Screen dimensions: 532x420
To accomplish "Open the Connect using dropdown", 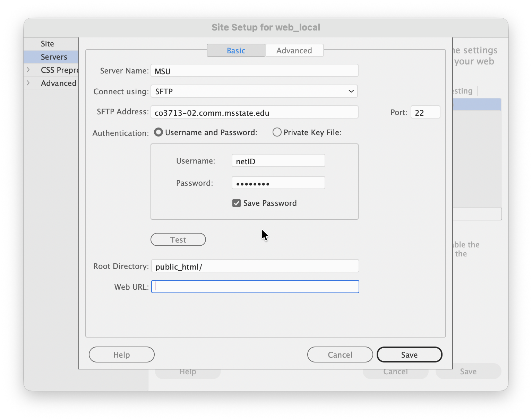I will tap(254, 91).
